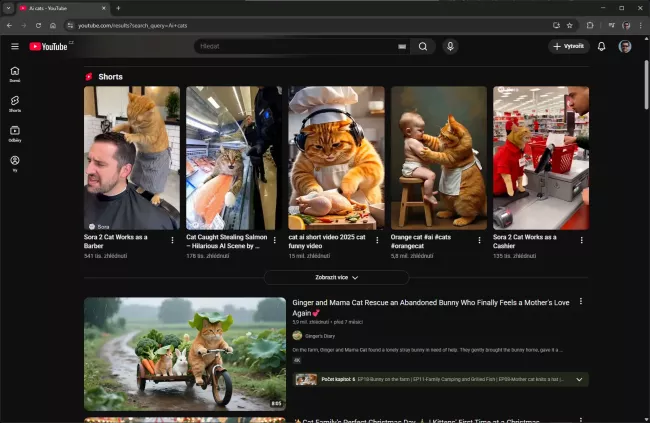650x423 pixels.
Task: Click the Shorts shelf heading
Action: [x=110, y=77]
